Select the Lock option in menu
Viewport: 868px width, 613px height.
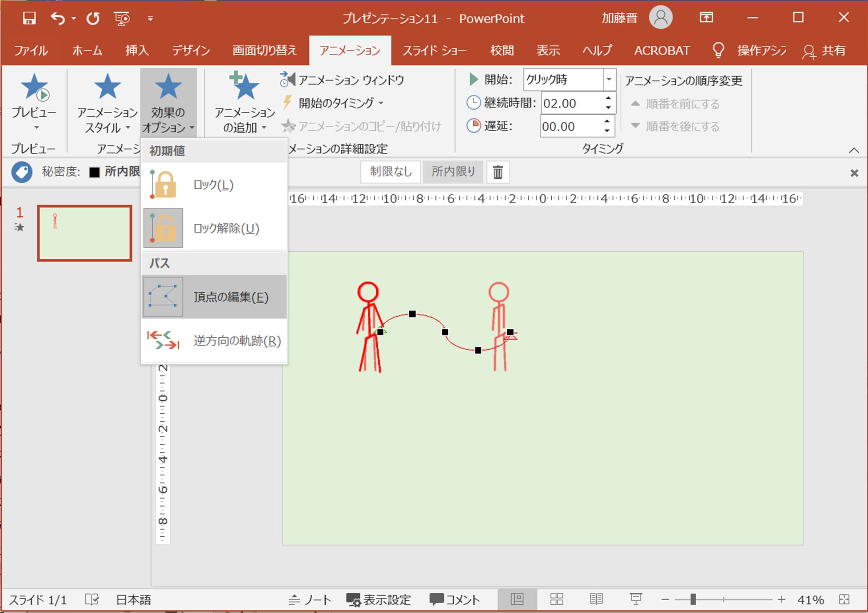tap(214, 185)
